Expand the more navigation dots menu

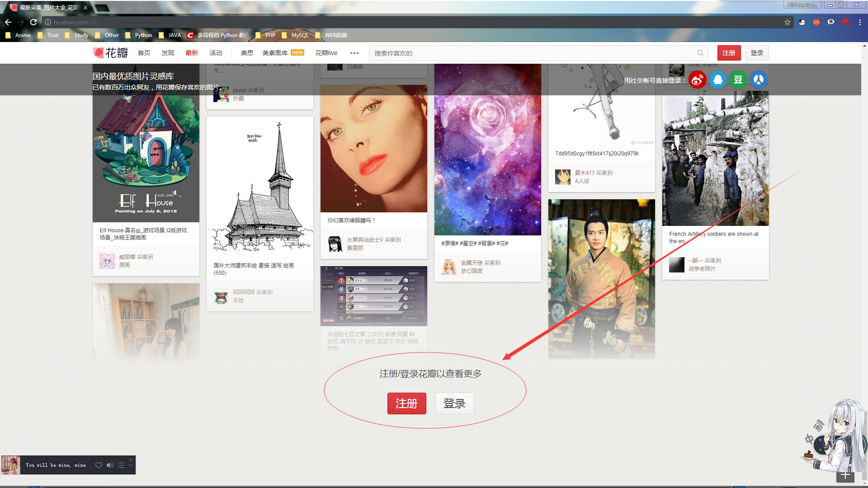pyautogui.click(x=354, y=53)
